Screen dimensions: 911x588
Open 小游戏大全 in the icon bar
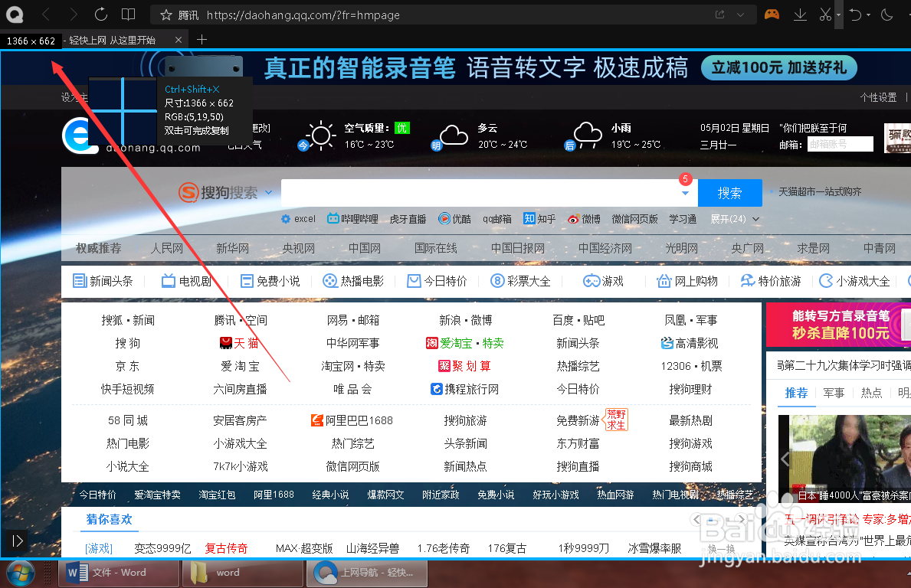click(854, 281)
